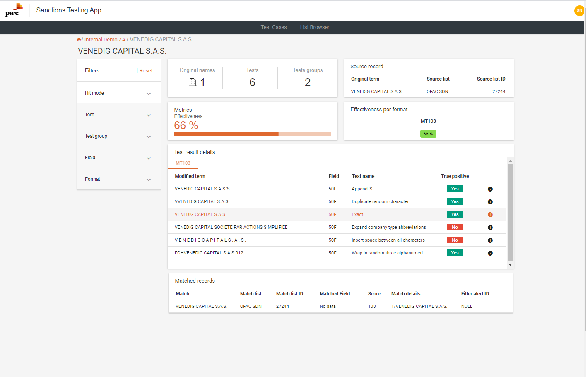Open info icon for Insert space between characters
Viewport: 588px width, 379px height.
(490, 240)
